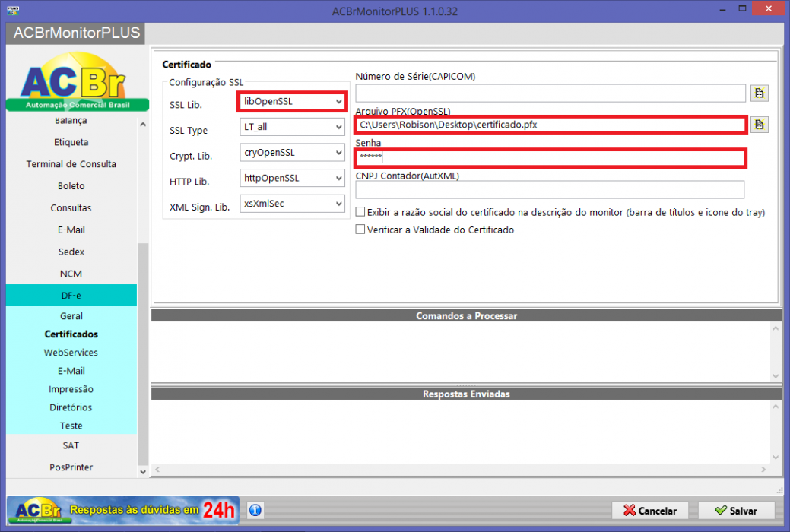Select Teste under DF-e
The width and height of the screenshot is (790, 532).
(71, 426)
